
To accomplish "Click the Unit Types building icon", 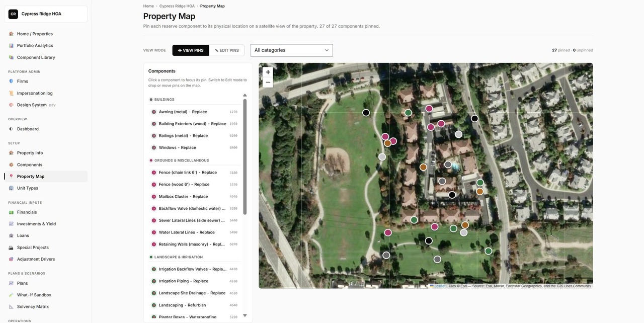I will click(x=11, y=188).
